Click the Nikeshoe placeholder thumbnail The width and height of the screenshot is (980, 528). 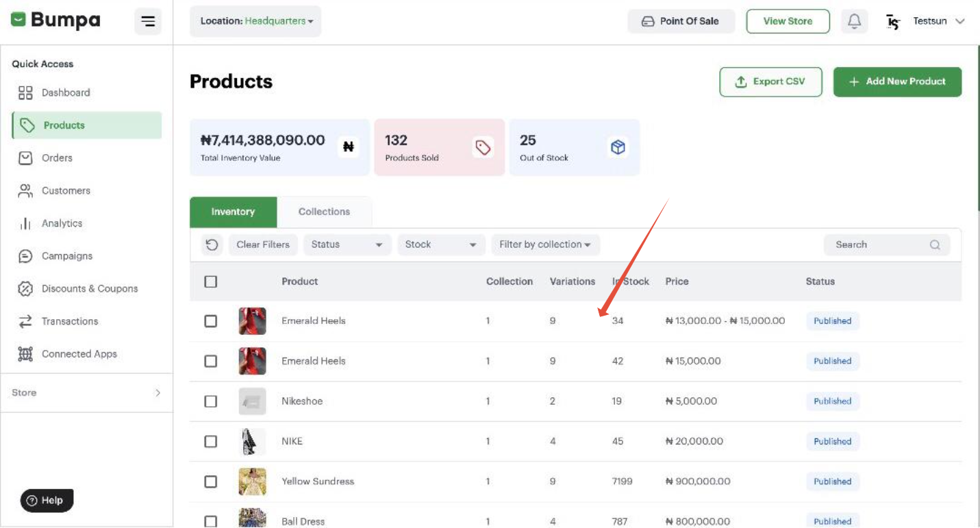[x=252, y=401]
